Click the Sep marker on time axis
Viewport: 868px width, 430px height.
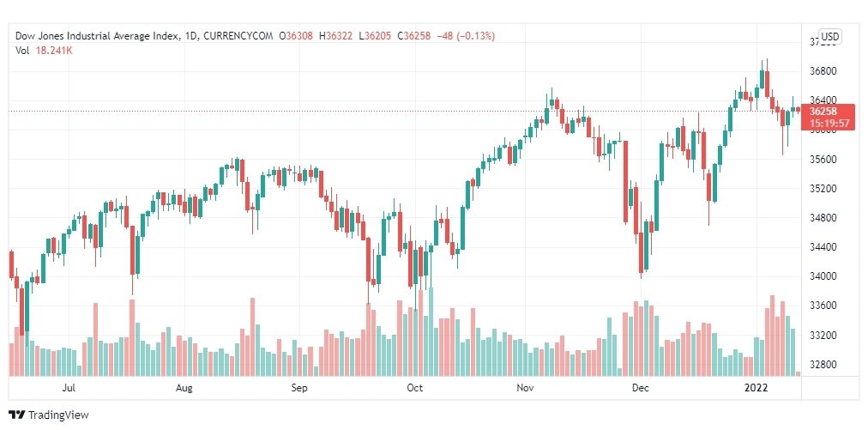tap(299, 388)
